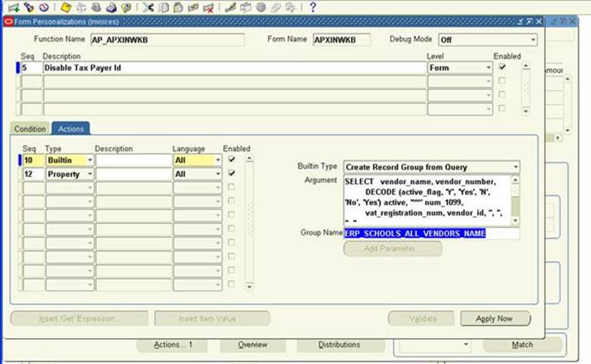The height and width of the screenshot is (364, 591).
Task: Click the Apply Now button
Action: click(495, 319)
